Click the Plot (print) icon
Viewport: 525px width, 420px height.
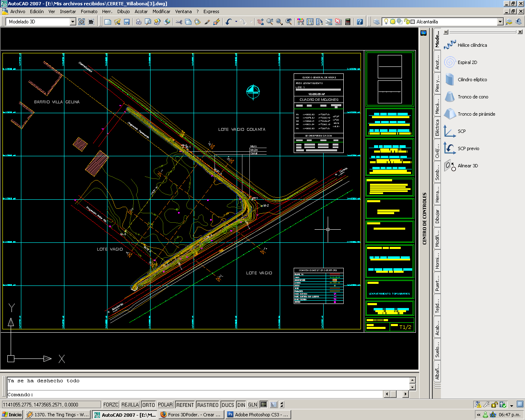click(139, 22)
